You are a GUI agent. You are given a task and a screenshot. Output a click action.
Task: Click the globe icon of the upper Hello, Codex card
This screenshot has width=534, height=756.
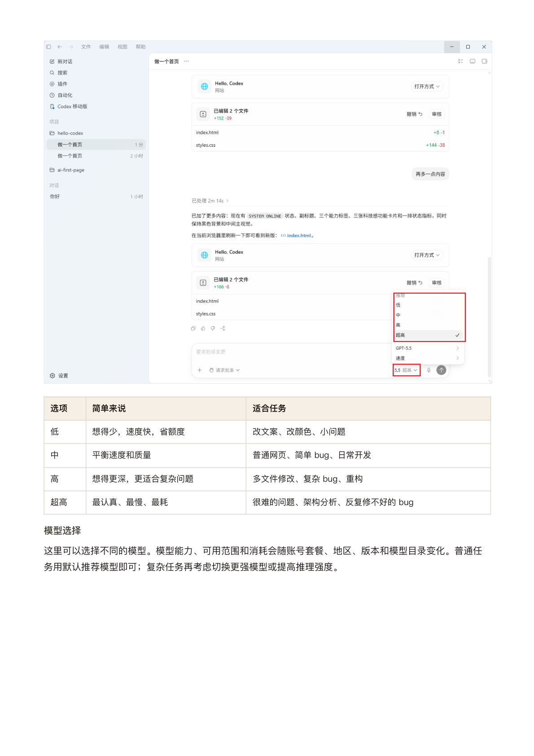coord(205,87)
